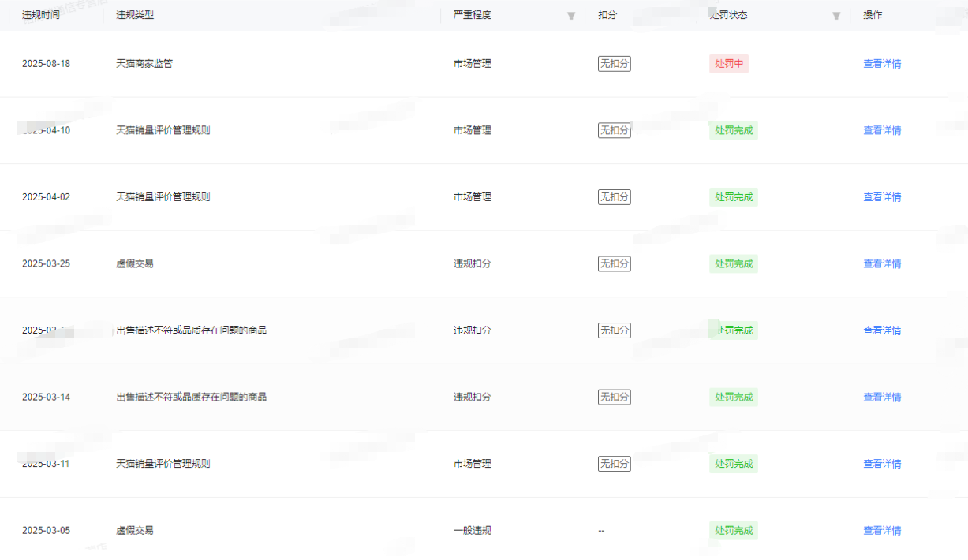968x560 pixels.
Task: Click the 处罚完成 tag in the 2025-03-05 row
Action: pos(734,531)
